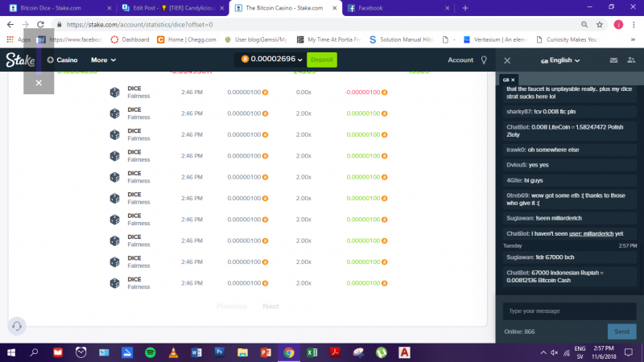Reload the page
Viewport: 644px width, 362px height.
click(40, 25)
